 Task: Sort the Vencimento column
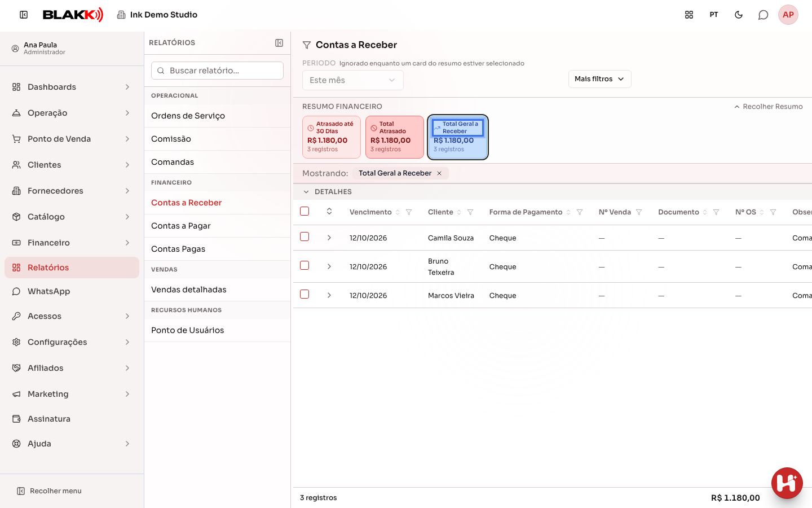click(x=398, y=212)
